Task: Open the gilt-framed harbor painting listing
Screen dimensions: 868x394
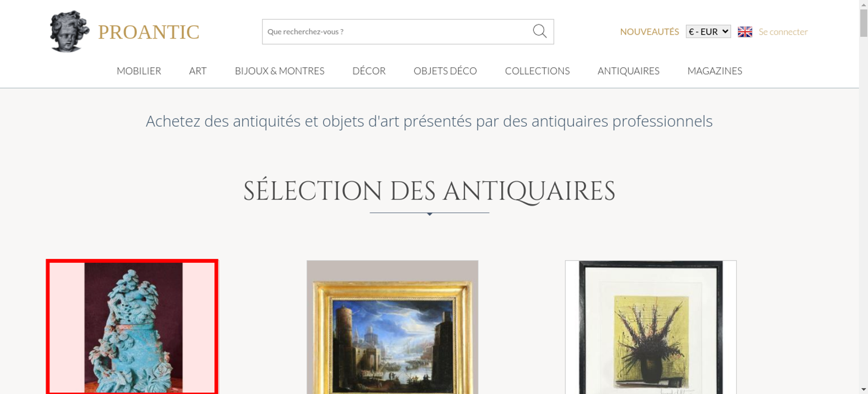Action: pos(392,327)
